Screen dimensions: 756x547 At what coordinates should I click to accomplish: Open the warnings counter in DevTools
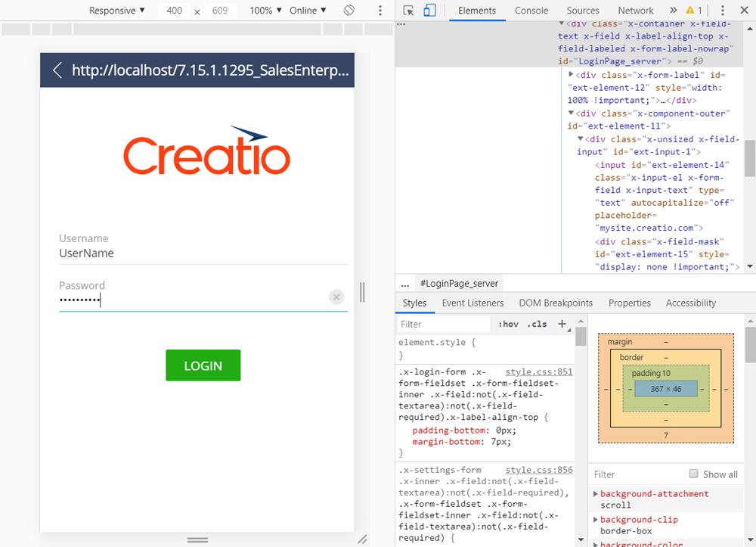[694, 10]
